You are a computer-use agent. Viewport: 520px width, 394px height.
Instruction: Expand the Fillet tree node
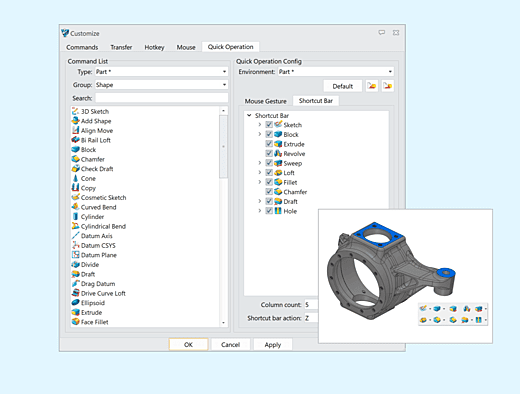click(x=260, y=182)
